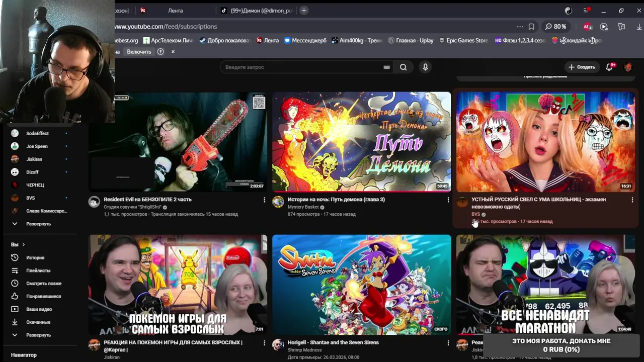Open the Watch Later list (Смотреть позже)
The height and width of the screenshot is (362, 644).
coord(43,284)
